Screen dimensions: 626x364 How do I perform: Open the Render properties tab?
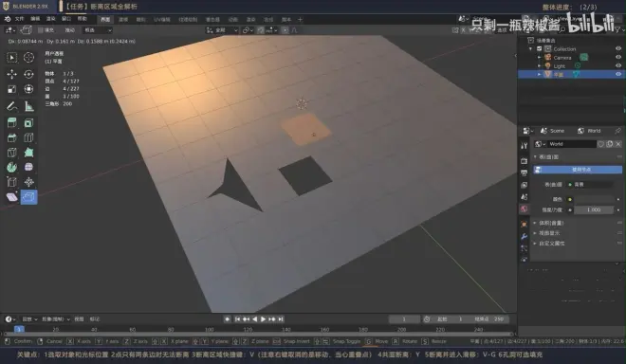[x=525, y=161]
